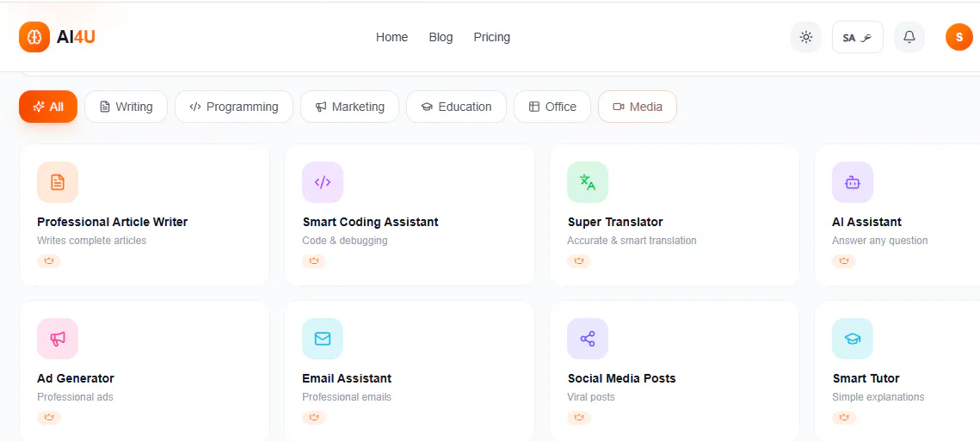
Task: Open Smart Coding Assistant tool title
Action: pos(371,222)
